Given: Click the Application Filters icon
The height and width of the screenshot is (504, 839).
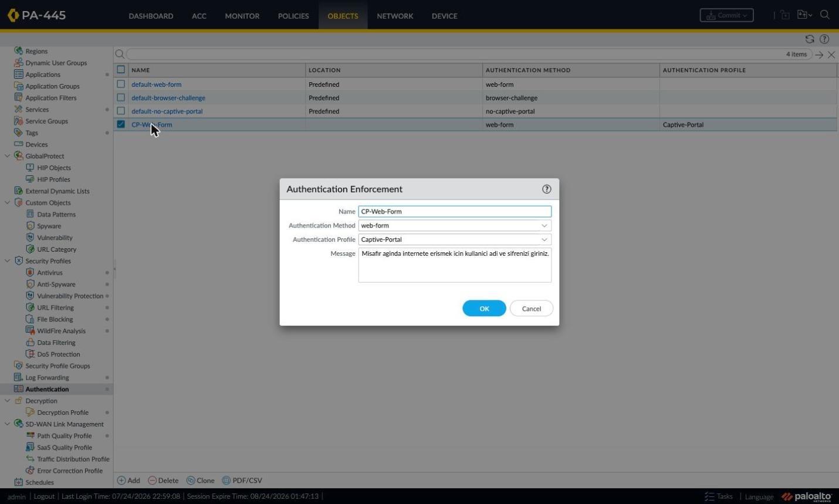Looking at the screenshot, I should 19,98.
